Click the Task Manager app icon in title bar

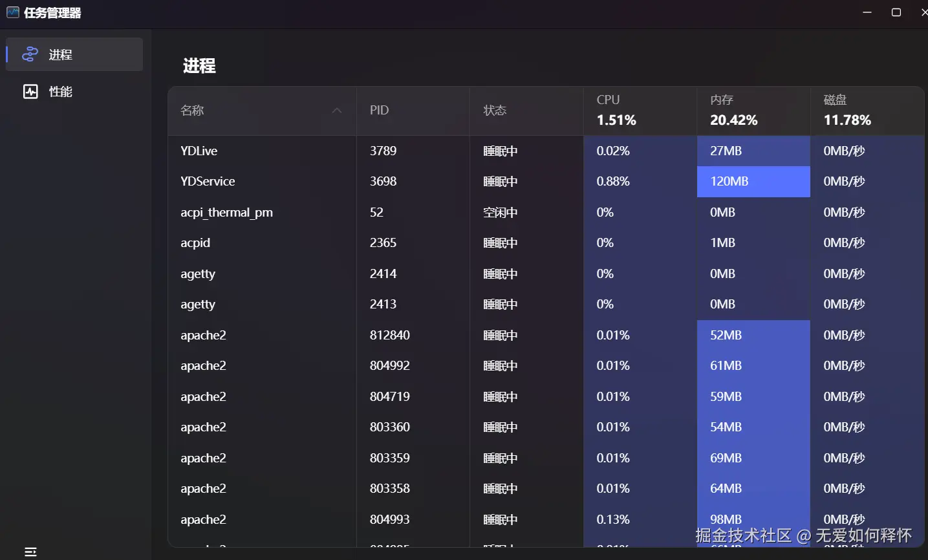(12, 12)
